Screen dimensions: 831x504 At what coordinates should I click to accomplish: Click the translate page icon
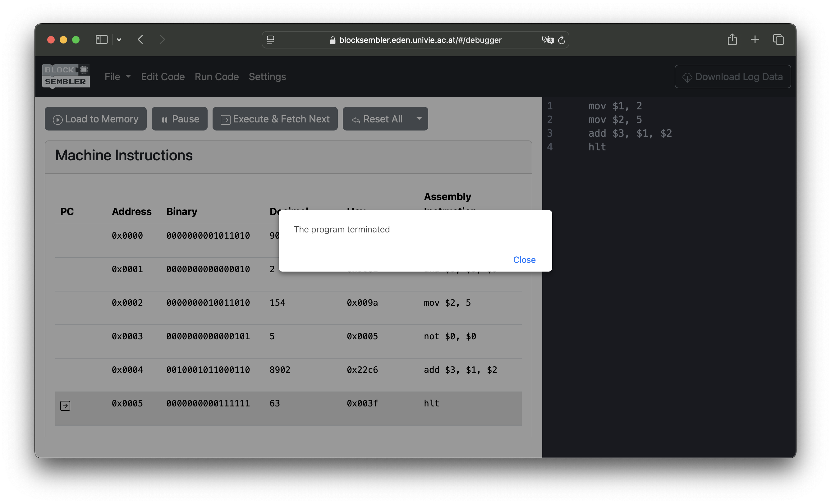(x=547, y=40)
